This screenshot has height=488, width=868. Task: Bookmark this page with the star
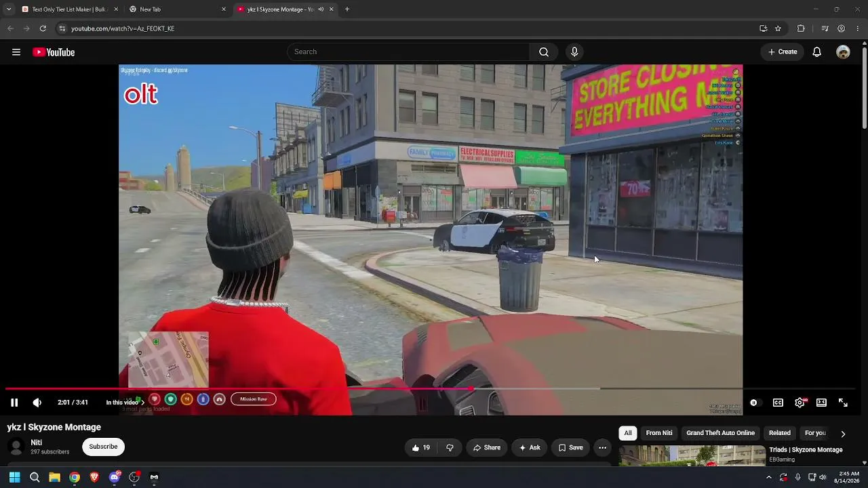778,28
